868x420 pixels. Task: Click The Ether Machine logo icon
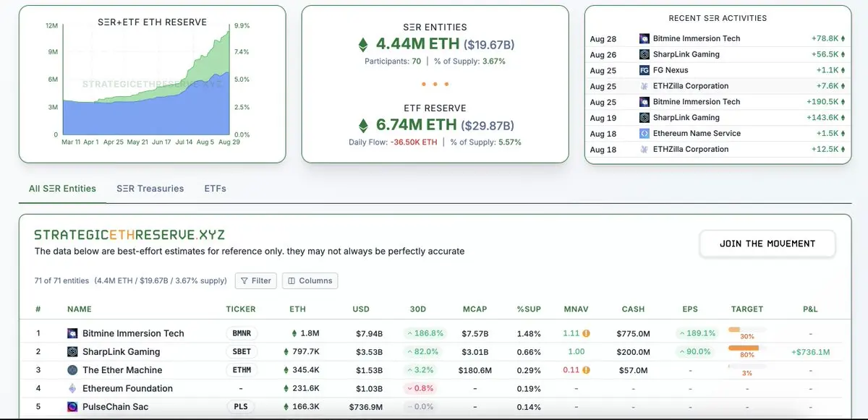(x=72, y=370)
